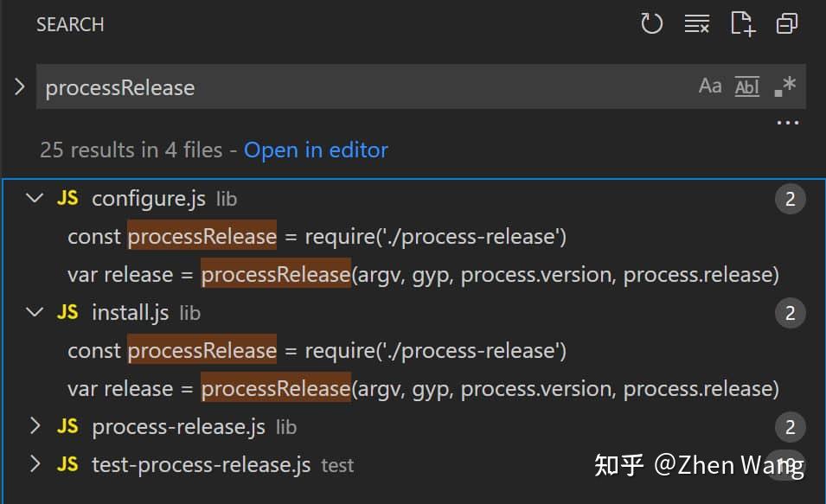Screen dimensions: 826x504
Task: Open new search editor
Action: (x=742, y=24)
